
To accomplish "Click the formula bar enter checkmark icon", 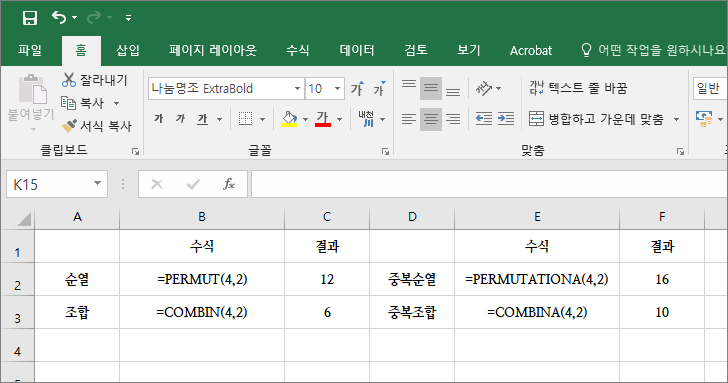I will [x=193, y=184].
